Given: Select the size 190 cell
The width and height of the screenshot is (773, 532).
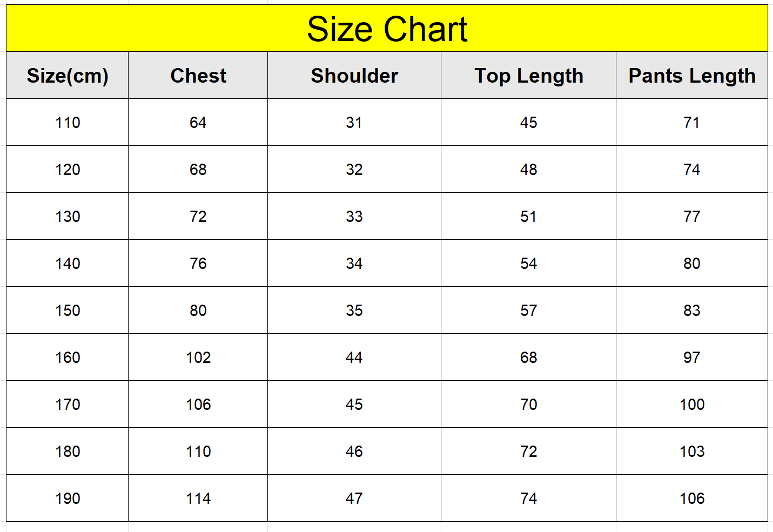Looking at the screenshot, I should pos(68,499).
